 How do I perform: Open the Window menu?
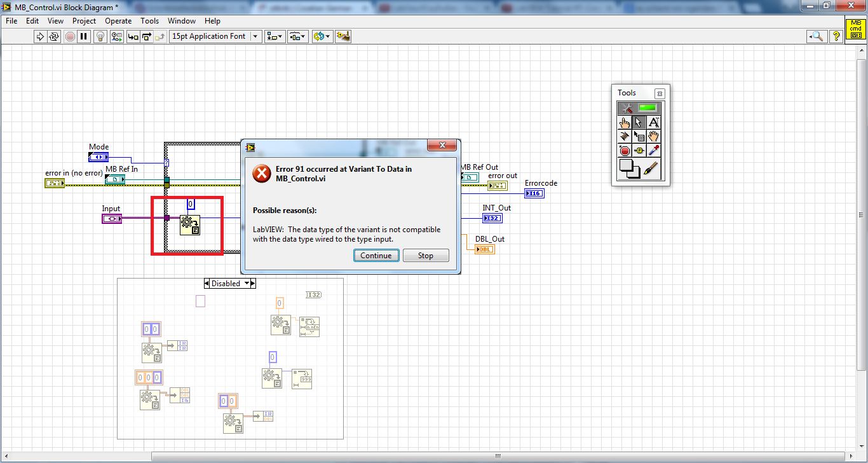pyautogui.click(x=182, y=21)
